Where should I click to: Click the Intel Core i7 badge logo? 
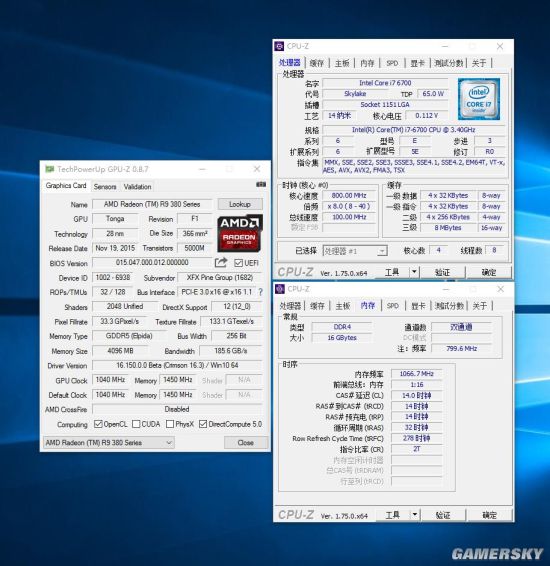tap(479, 99)
